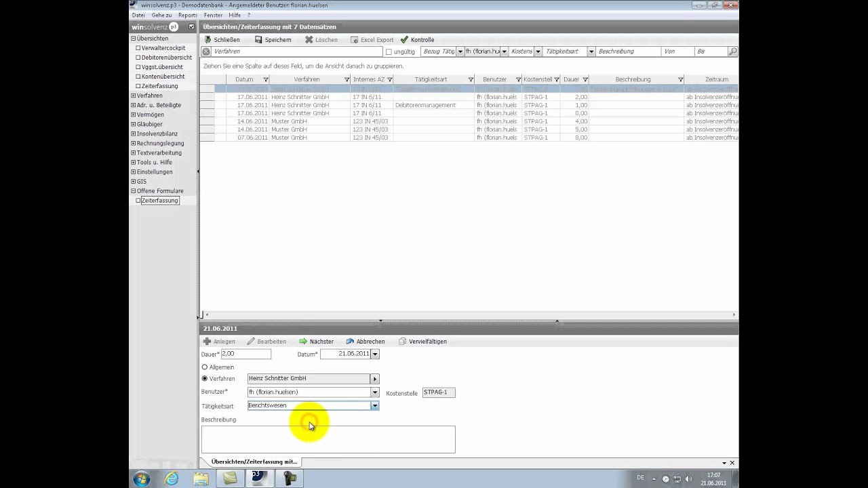Open Debitorenübersicht in the sidebar
This screenshot has height=488, width=868.
click(166, 58)
